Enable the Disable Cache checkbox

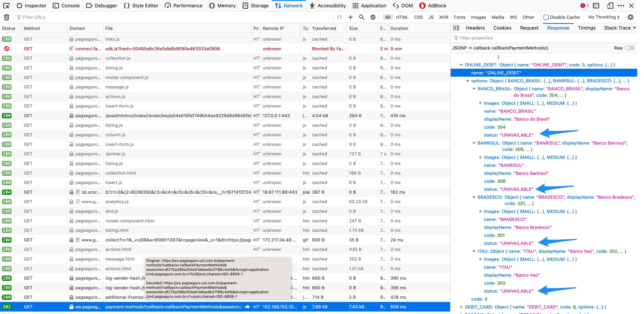546,17
